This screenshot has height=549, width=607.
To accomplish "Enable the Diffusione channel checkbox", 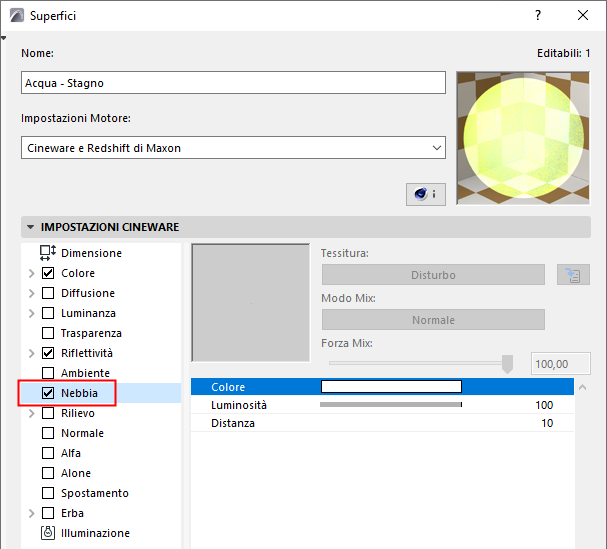I will pyautogui.click(x=48, y=293).
